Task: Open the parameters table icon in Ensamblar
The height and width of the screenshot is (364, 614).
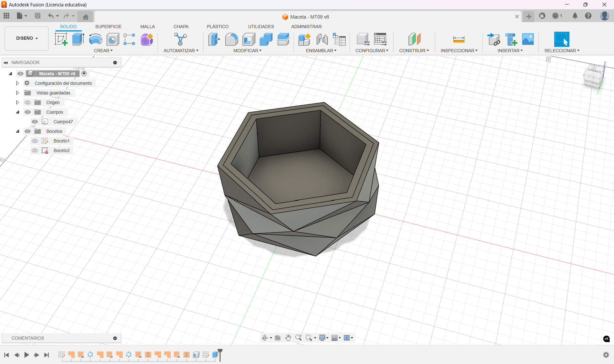Action: 339,39
